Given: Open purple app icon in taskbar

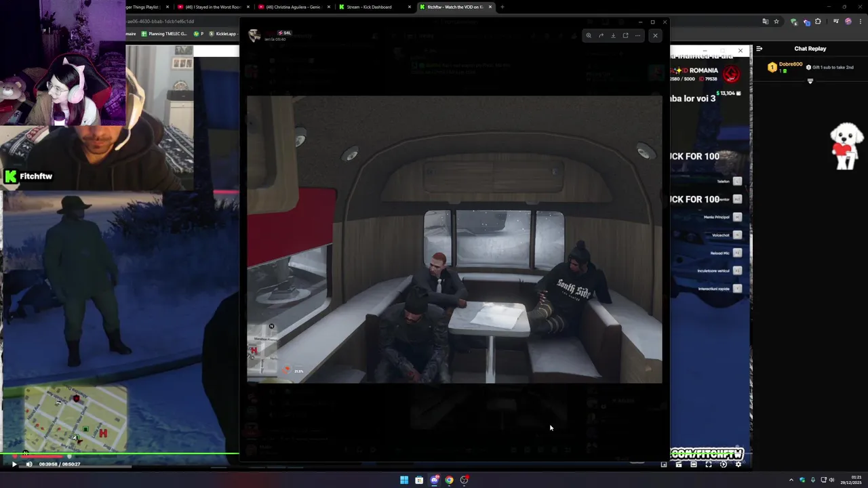Looking at the screenshot, I should (434, 480).
